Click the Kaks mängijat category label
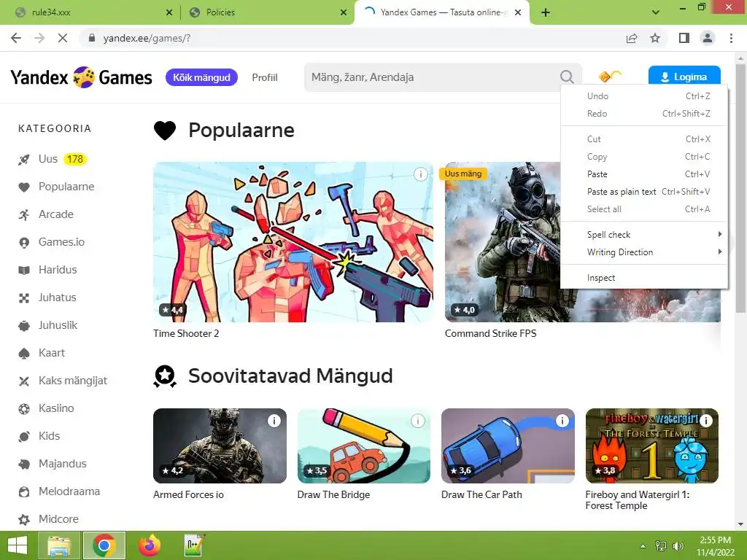 click(x=73, y=381)
